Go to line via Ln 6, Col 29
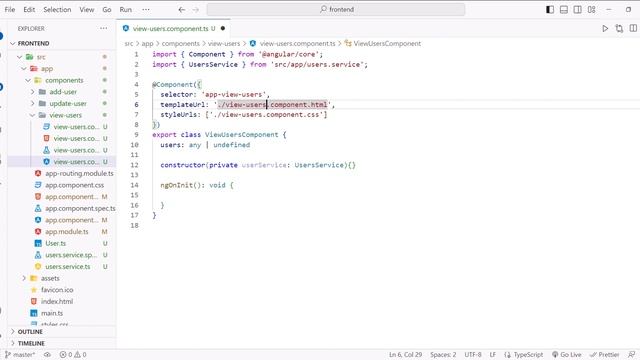Viewport: 640px width, 360px height. 405,355
